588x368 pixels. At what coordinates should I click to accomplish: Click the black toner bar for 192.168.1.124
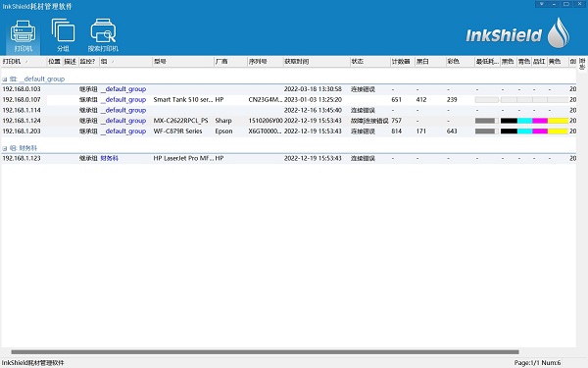[x=509, y=121]
